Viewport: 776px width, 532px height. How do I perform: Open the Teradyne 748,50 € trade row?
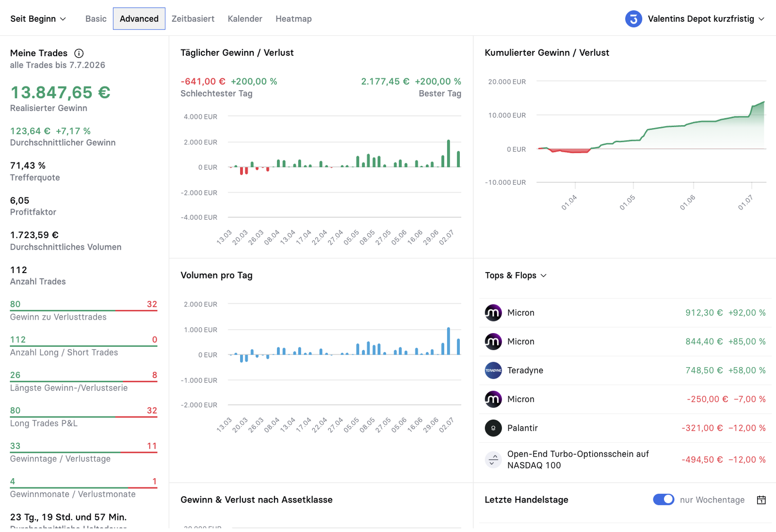point(625,371)
